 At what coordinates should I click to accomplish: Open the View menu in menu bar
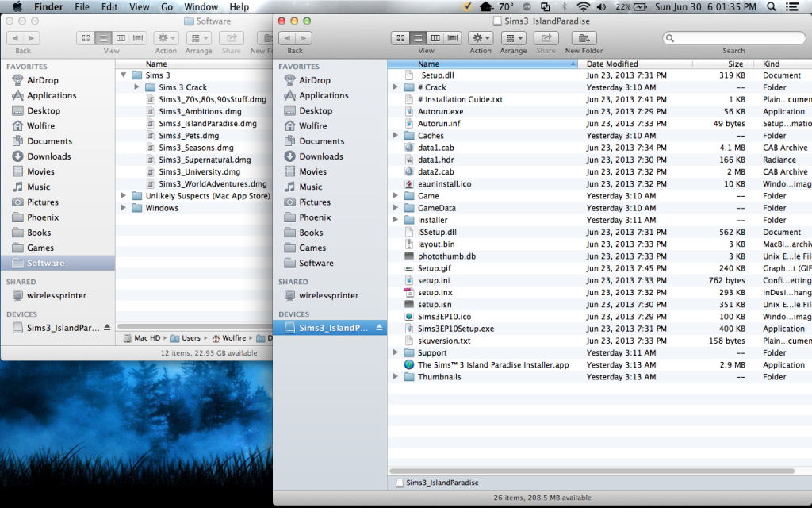139,6
